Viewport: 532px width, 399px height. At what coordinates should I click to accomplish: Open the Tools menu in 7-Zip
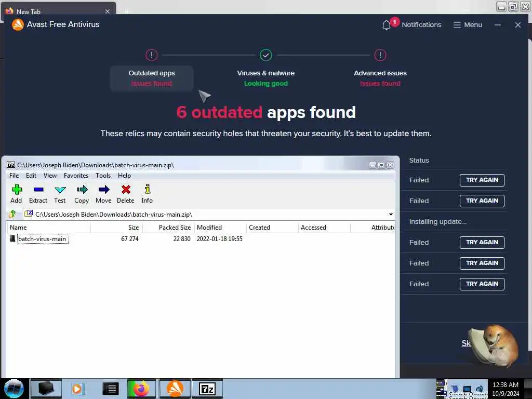point(103,176)
